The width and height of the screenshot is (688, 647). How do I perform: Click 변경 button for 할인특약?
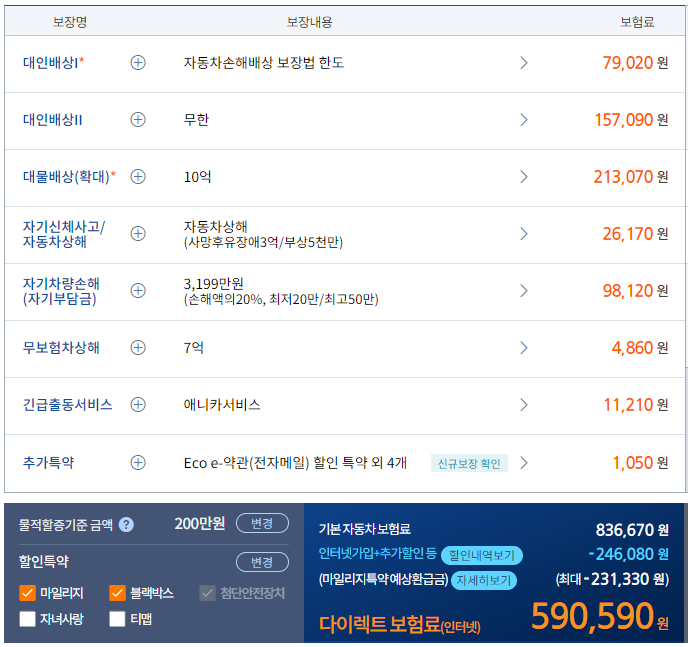point(262,562)
